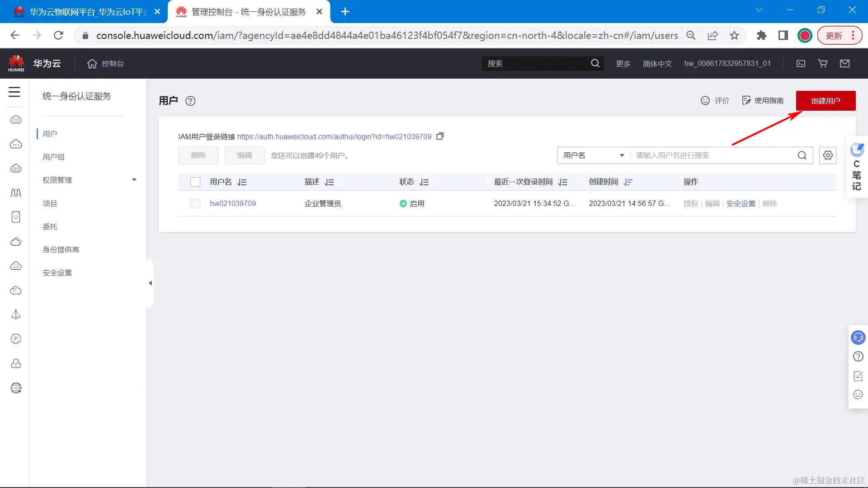The width and height of the screenshot is (868, 488).
Task: Click the table settings gear icon
Action: 827,155
